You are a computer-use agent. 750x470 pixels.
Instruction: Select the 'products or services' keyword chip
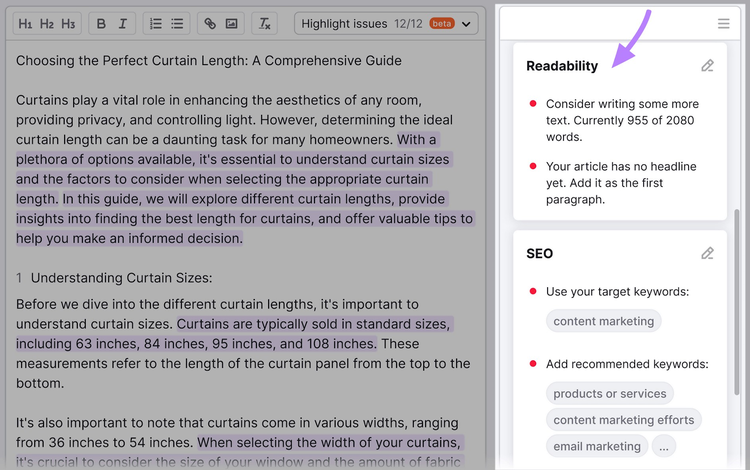click(x=610, y=393)
